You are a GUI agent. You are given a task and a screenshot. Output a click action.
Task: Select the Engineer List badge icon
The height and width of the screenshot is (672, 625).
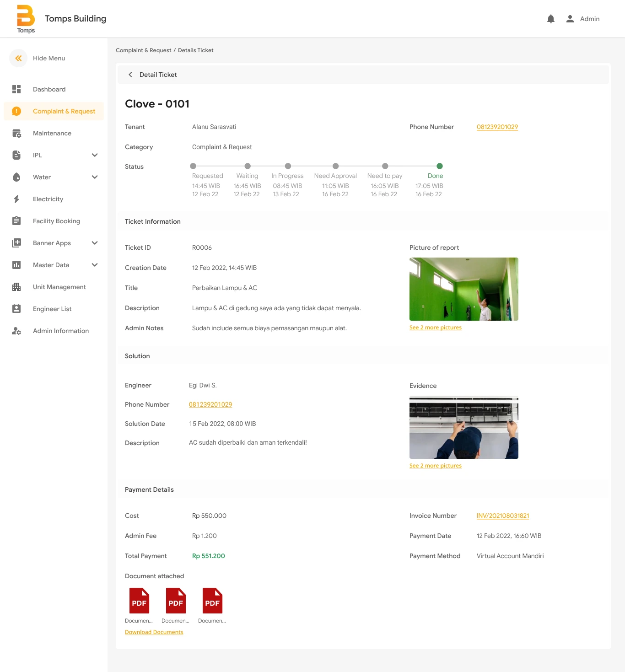(x=17, y=309)
